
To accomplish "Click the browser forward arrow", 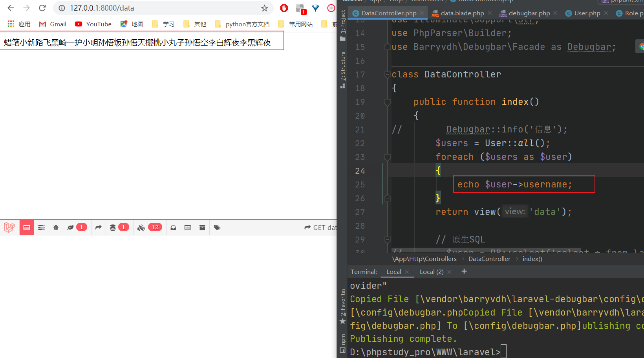I will coord(26,8).
